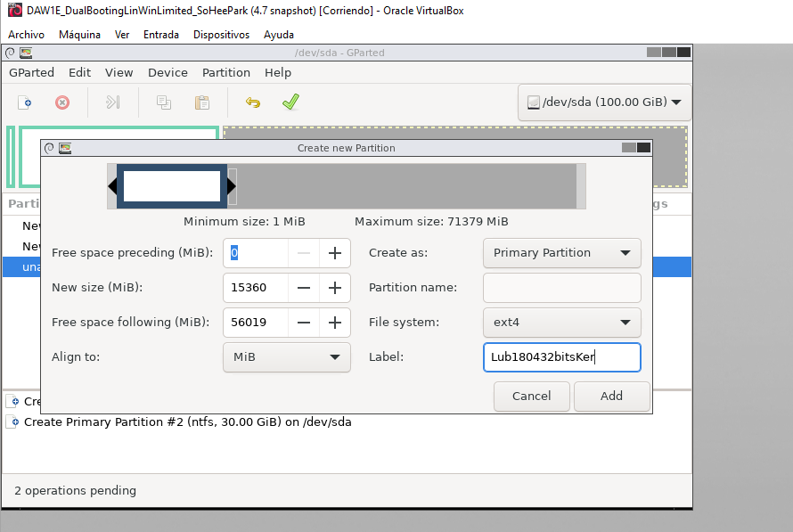Screen dimensions: 793x532
Task: Open VirtualBox Entrada menu
Action: tap(160, 35)
